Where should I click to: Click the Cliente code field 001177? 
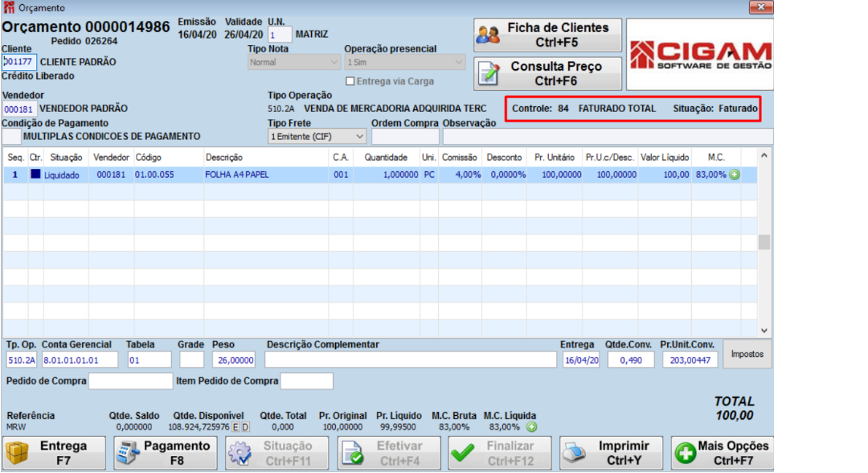point(18,61)
